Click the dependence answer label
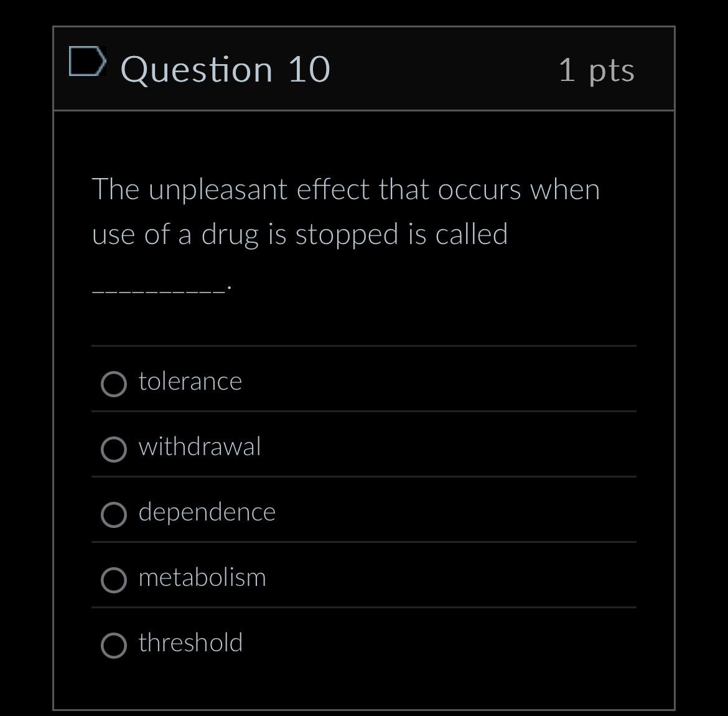 pos(207,512)
